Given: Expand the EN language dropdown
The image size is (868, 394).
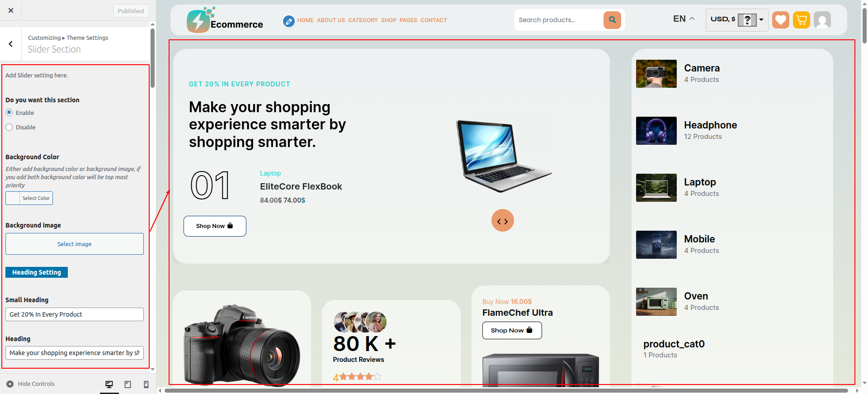Looking at the screenshot, I should pyautogui.click(x=684, y=19).
